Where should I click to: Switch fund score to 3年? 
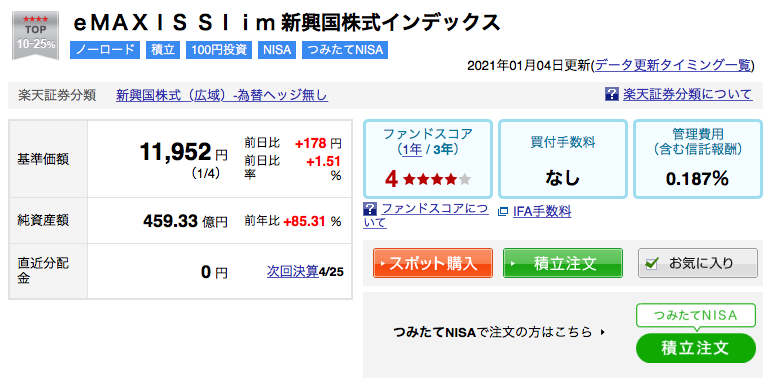pyautogui.click(x=443, y=149)
